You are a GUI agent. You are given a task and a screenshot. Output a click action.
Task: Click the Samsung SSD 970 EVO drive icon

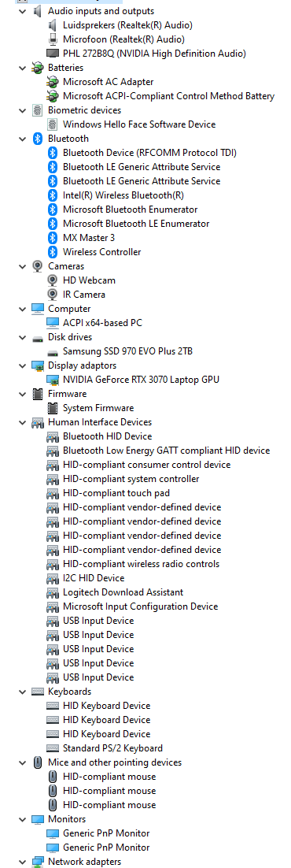53,351
